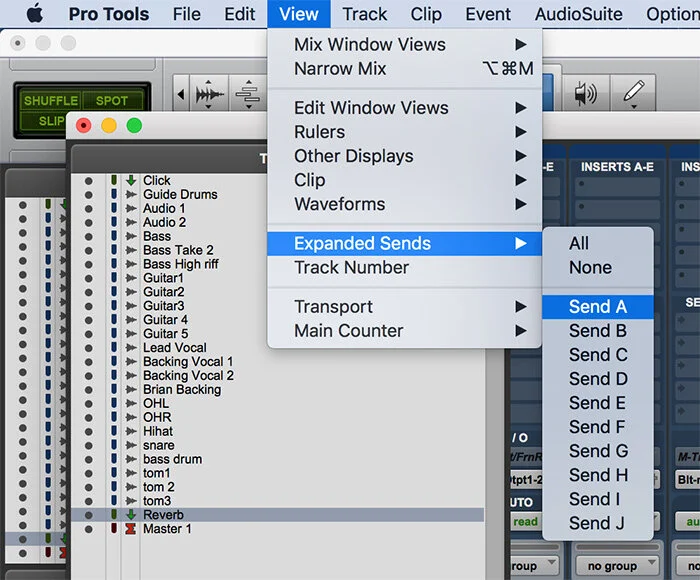This screenshot has height=580, width=700.
Task: Click the Click track type icon
Action: [131, 180]
